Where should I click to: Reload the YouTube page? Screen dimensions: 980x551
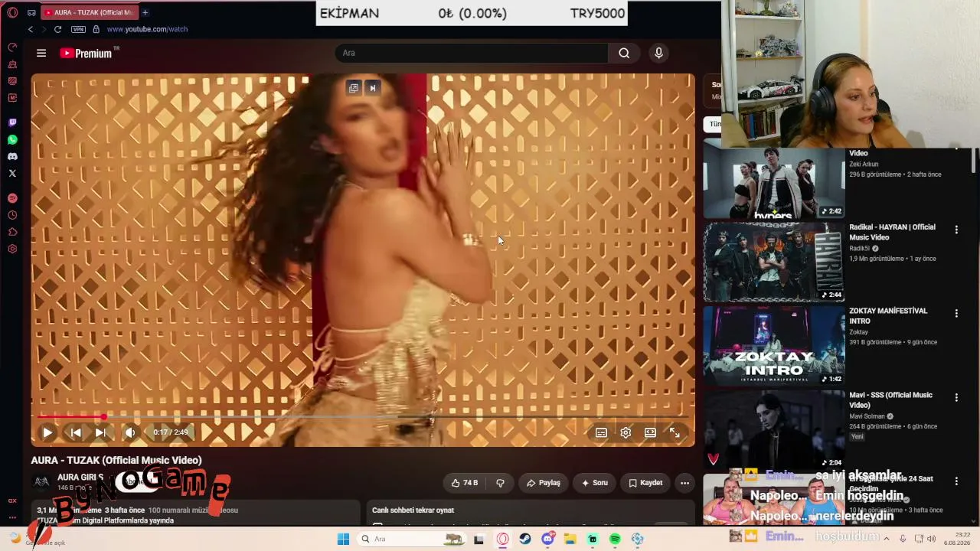click(57, 29)
